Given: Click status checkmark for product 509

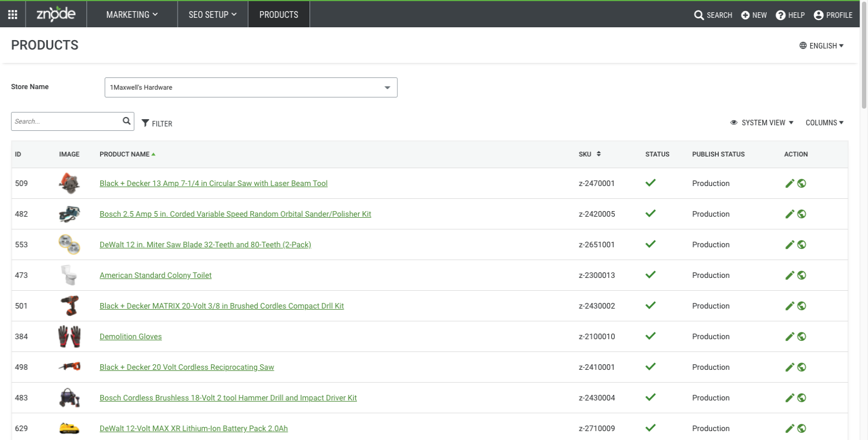Looking at the screenshot, I should [650, 183].
